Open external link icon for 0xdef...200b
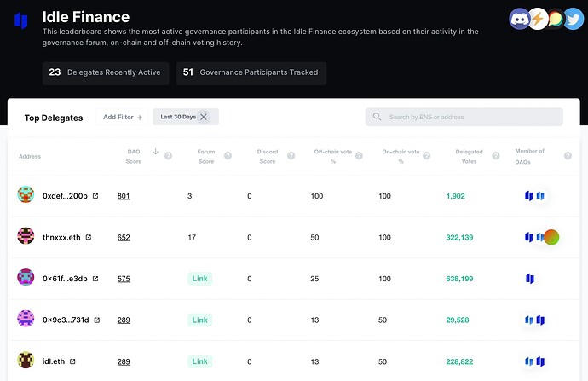Image resolution: width=588 pixels, height=381 pixels. [x=95, y=196]
